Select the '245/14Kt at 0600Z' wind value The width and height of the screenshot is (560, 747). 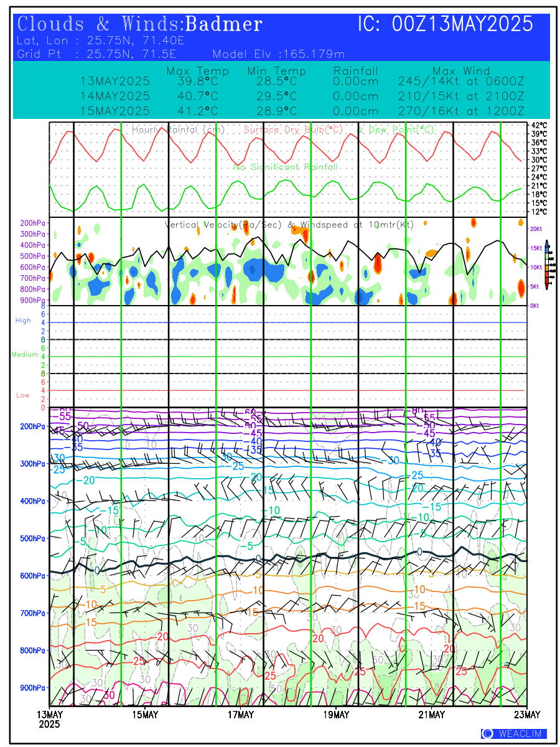pos(461,82)
